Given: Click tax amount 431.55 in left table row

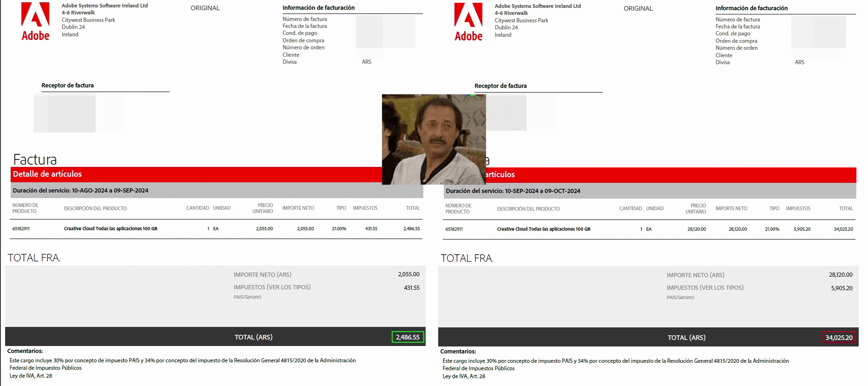Looking at the screenshot, I should (371, 229).
